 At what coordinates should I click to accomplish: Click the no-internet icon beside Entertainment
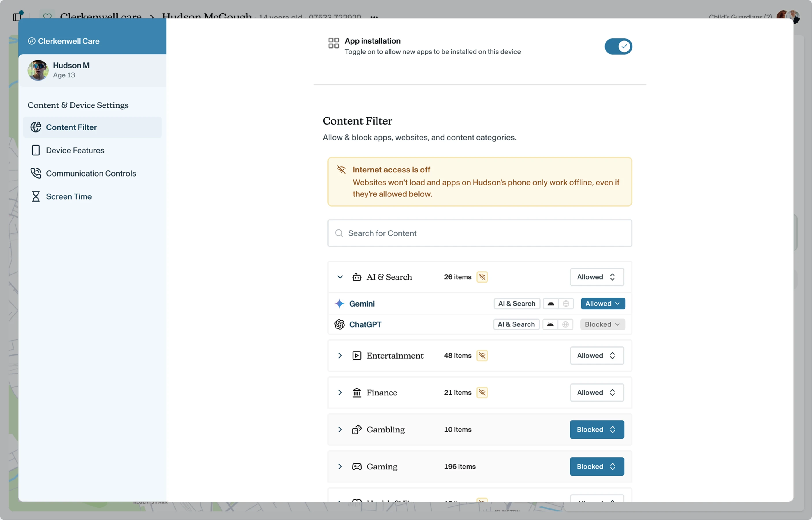(x=482, y=356)
